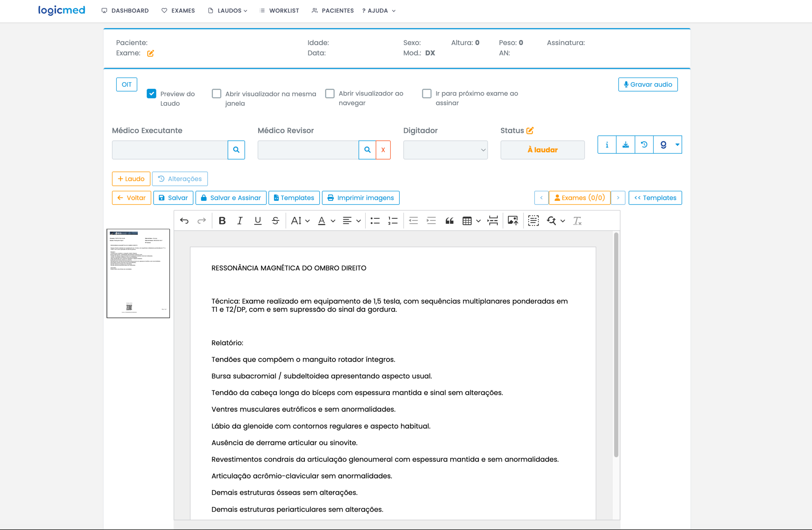Open the Digitador dropdown
Image resolution: width=812 pixels, height=530 pixels.
tap(445, 150)
